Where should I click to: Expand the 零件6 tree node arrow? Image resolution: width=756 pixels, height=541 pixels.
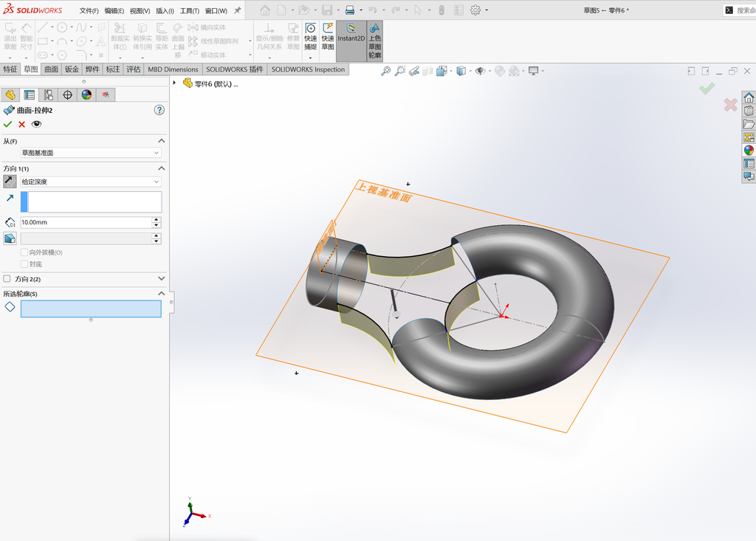174,83
